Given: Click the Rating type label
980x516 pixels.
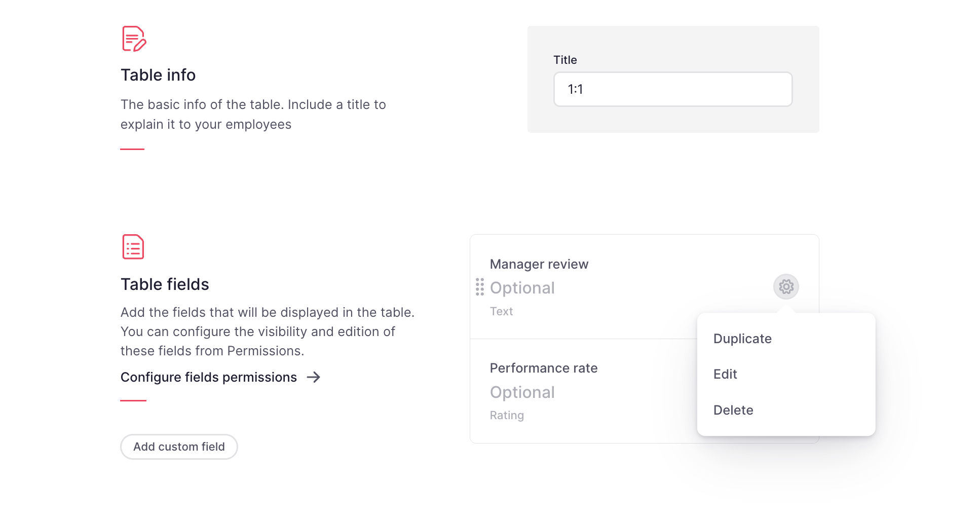Looking at the screenshot, I should 507,415.
